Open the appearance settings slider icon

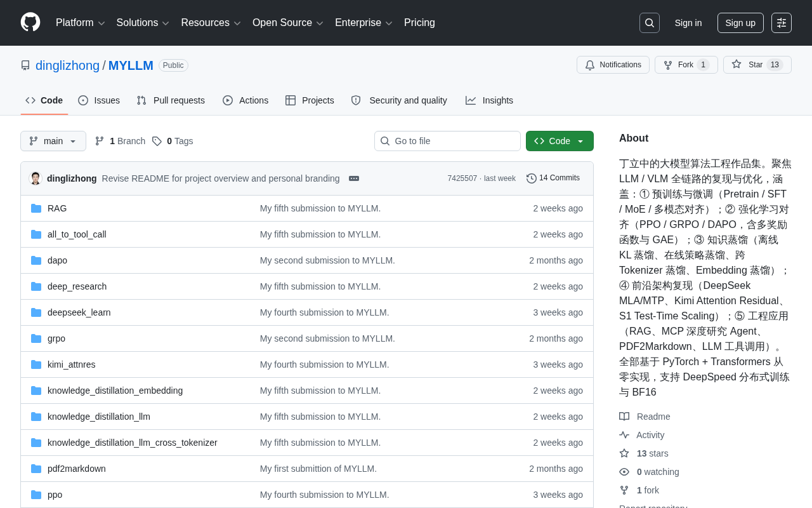click(x=782, y=23)
